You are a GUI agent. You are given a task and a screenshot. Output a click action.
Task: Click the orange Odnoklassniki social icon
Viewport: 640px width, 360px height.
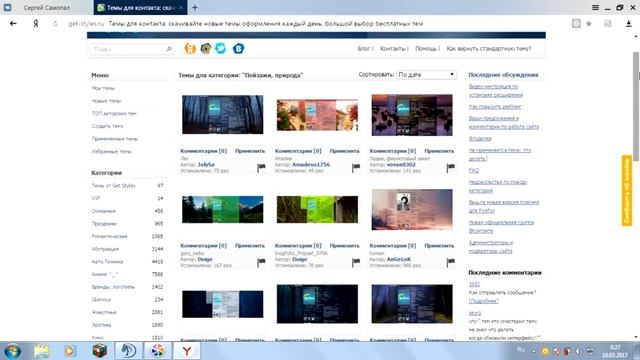click(x=190, y=49)
